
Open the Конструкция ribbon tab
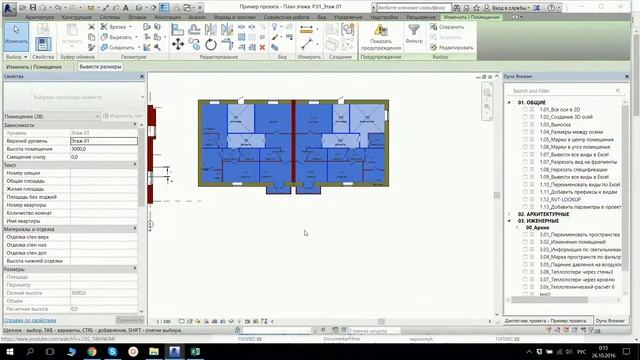point(77,17)
